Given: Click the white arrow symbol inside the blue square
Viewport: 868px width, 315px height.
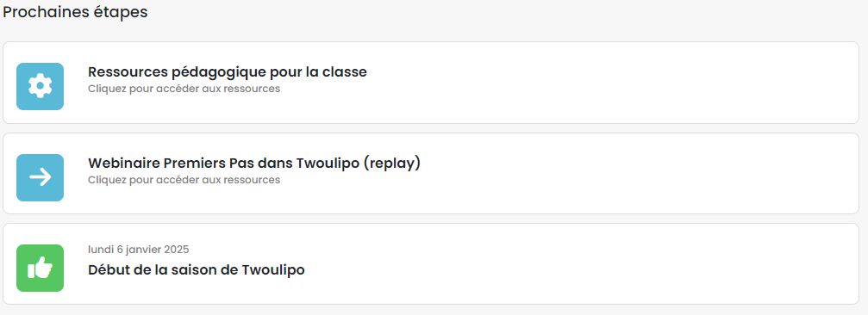Looking at the screenshot, I should tap(40, 177).
